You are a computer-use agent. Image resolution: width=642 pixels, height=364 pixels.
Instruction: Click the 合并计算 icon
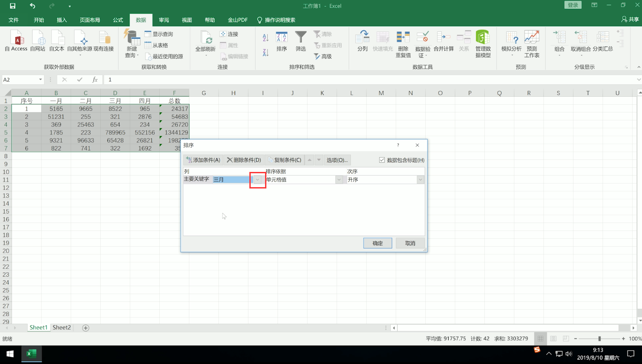tap(444, 41)
